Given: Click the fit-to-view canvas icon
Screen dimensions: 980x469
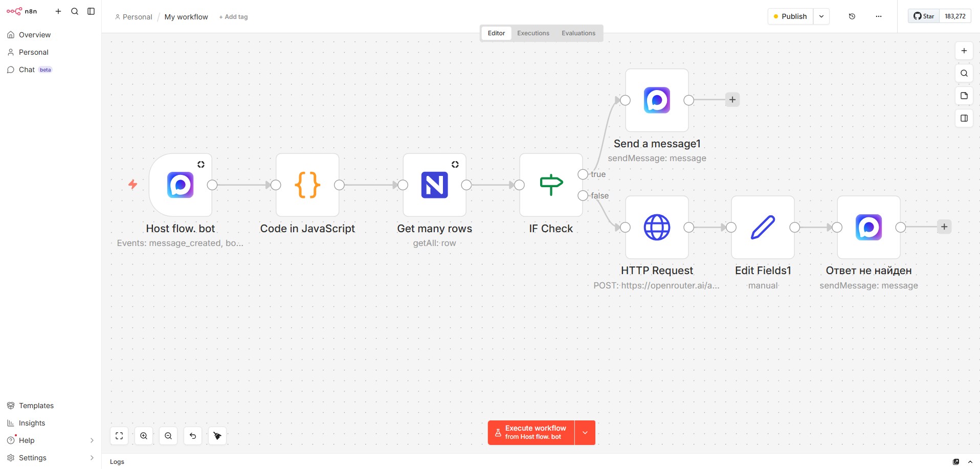Looking at the screenshot, I should [x=119, y=436].
